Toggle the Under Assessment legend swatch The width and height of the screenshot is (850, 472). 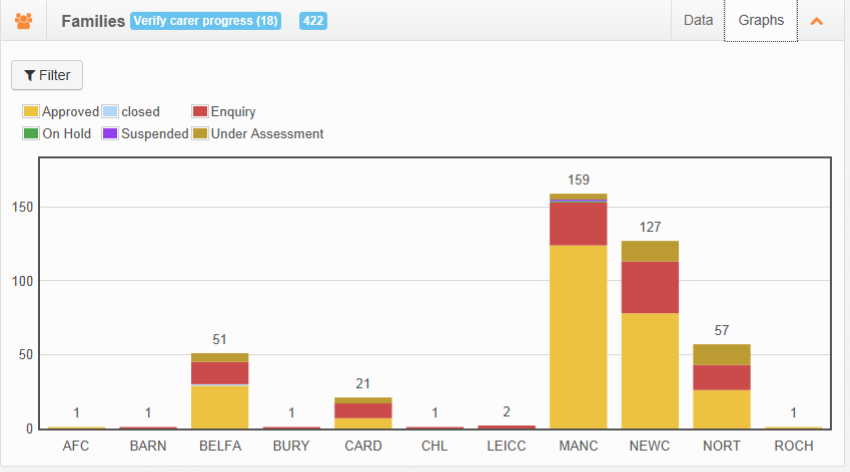pyautogui.click(x=200, y=133)
